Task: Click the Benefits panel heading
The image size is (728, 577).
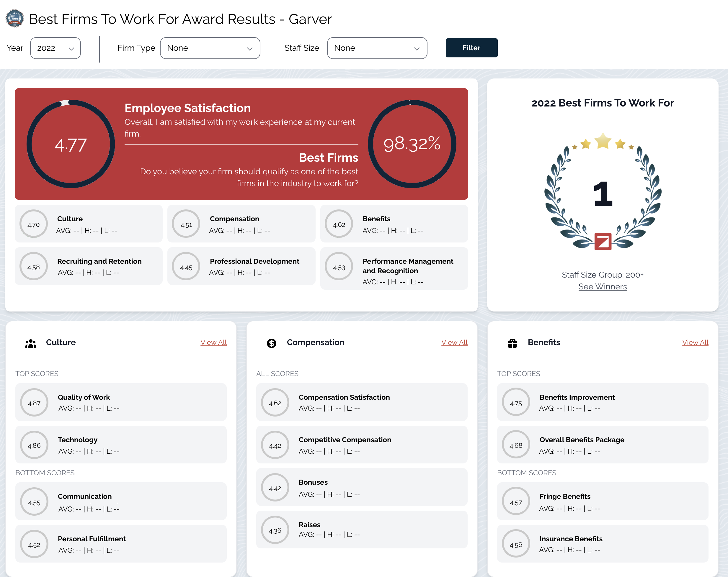Action: (543, 342)
